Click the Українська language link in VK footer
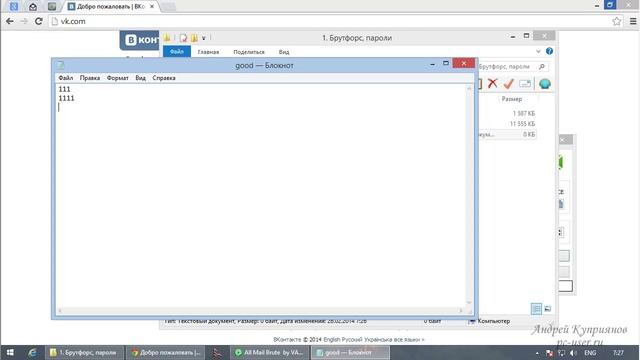 point(378,340)
